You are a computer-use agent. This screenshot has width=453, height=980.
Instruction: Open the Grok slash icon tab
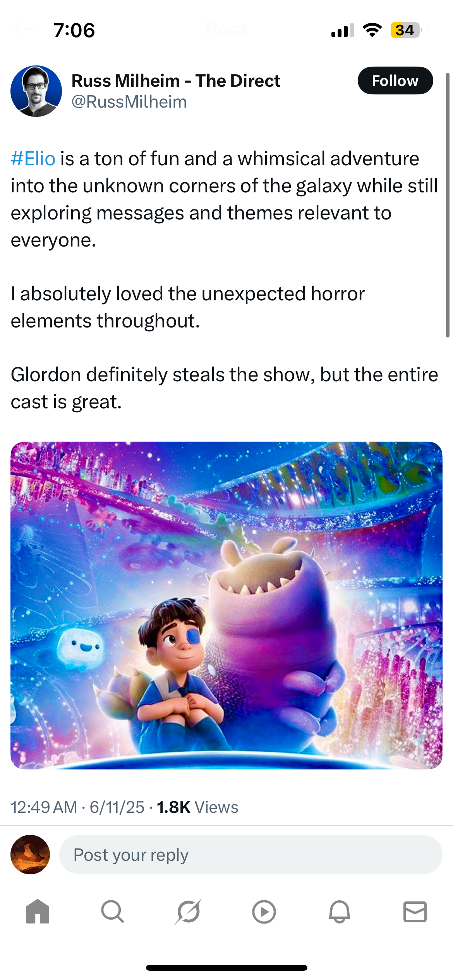pos(188,911)
